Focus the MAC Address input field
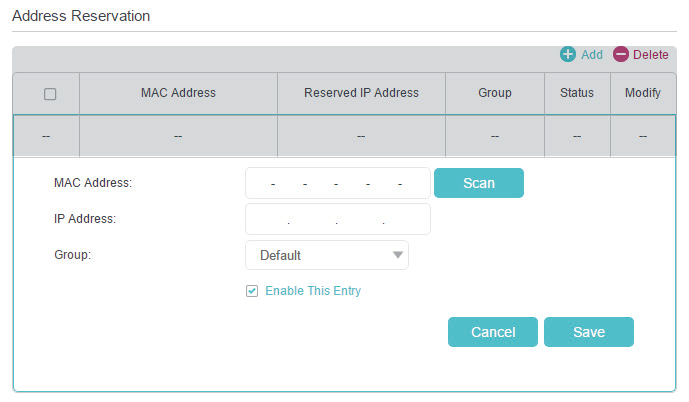The image size is (689, 402). [x=337, y=183]
